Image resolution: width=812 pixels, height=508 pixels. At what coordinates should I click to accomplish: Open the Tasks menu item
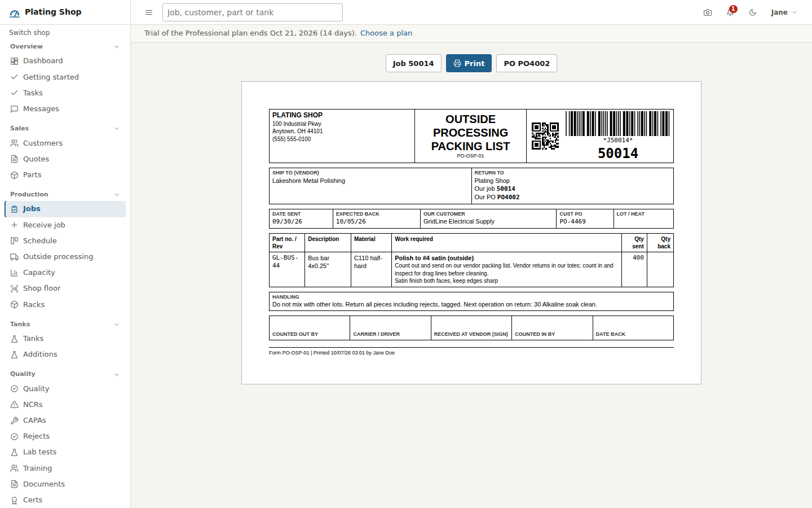(65, 93)
